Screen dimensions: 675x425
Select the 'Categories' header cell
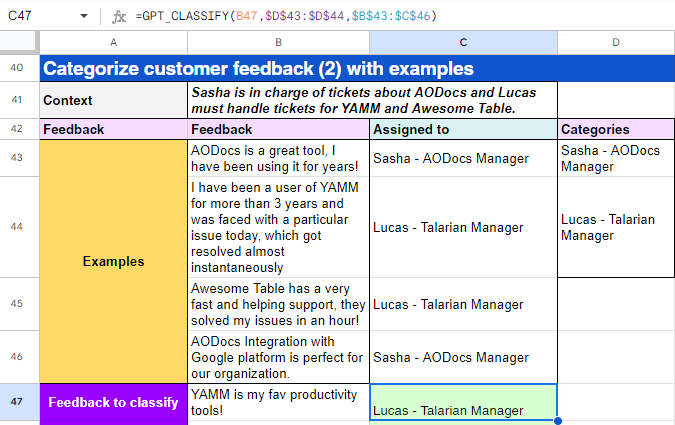coord(616,129)
